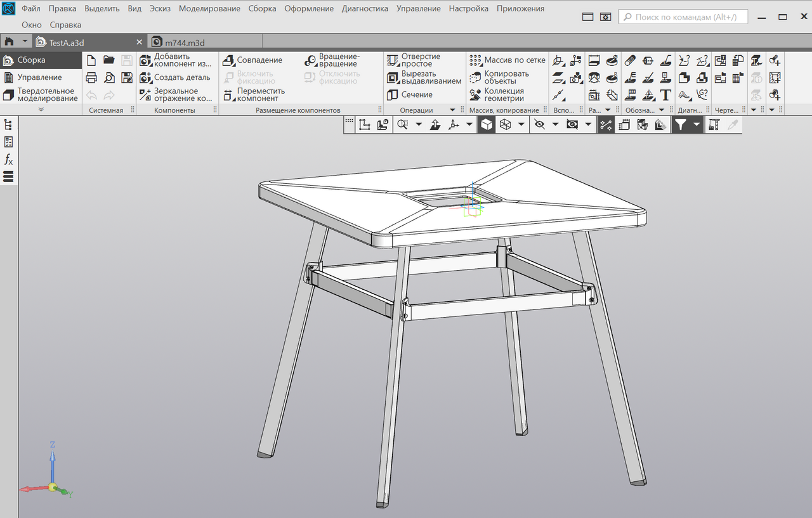This screenshot has width=812, height=518.
Task: Open the dropdown arrow next to the home icon
Action: click(25, 42)
